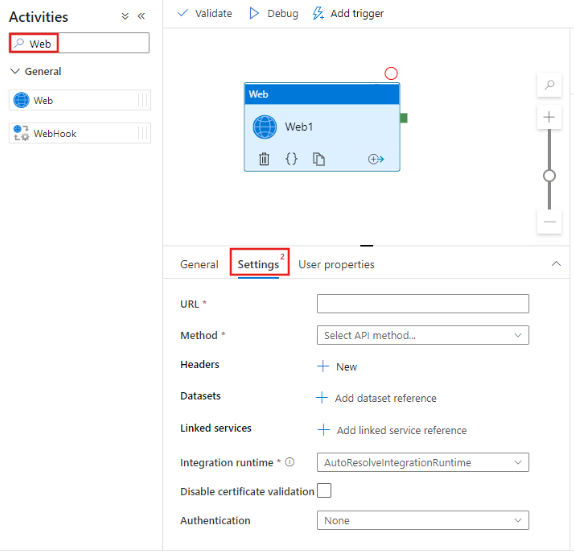
Task: Click the WebHook activity label
Action: pos(55,134)
